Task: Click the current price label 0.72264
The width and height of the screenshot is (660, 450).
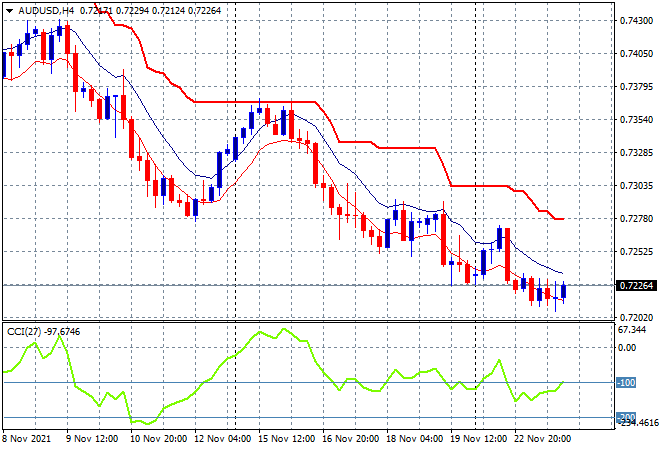Action: [636, 285]
